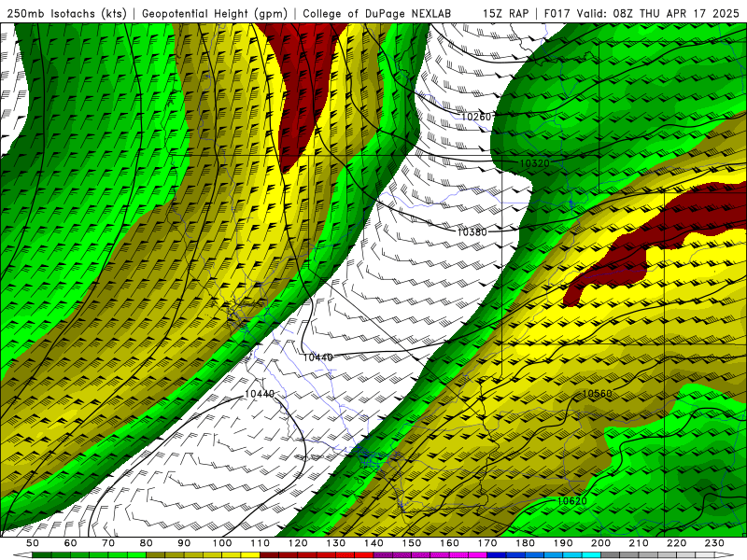Click the 170 value on the color scale
The width and height of the screenshot is (747, 560).
tap(487, 543)
